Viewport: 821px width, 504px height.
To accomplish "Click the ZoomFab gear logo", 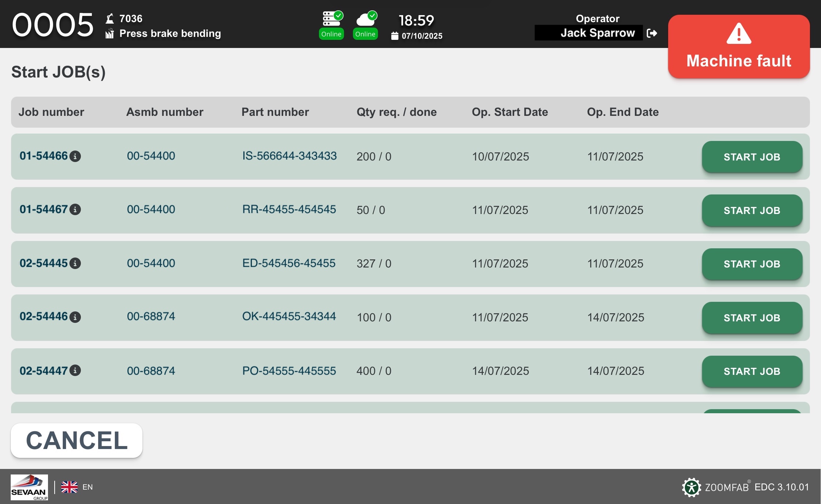I will point(691,487).
